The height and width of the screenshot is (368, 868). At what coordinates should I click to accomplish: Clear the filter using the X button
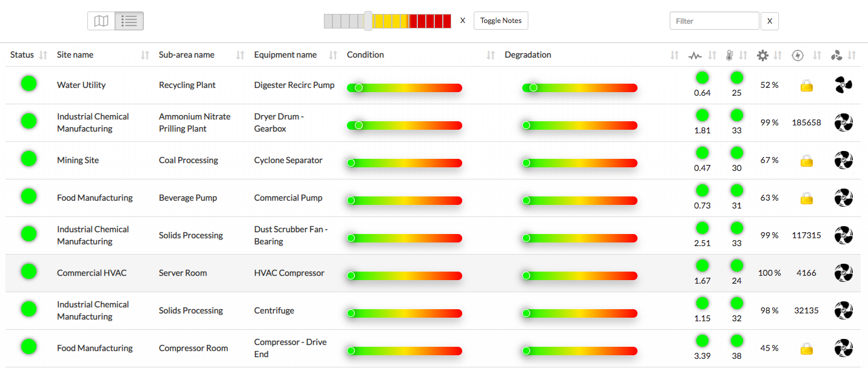click(769, 21)
